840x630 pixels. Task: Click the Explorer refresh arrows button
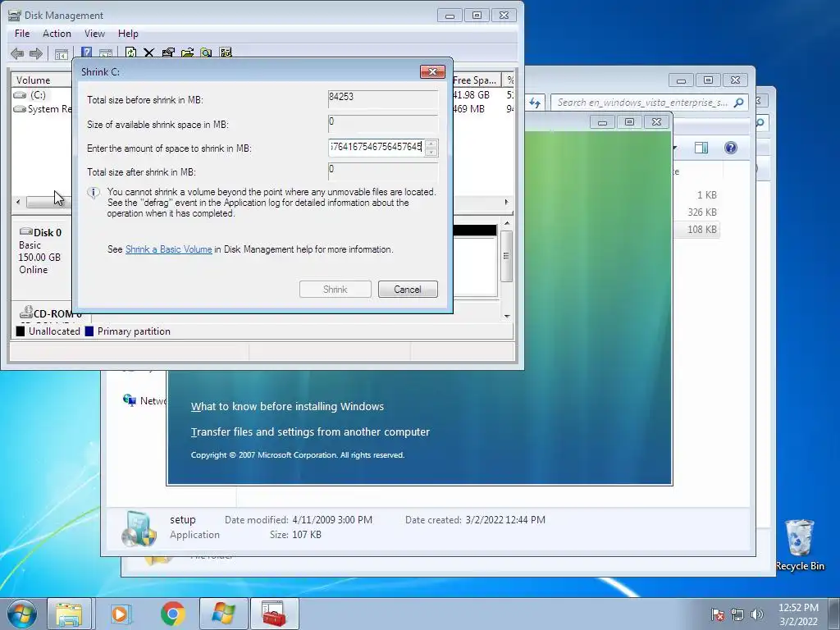point(535,103)
